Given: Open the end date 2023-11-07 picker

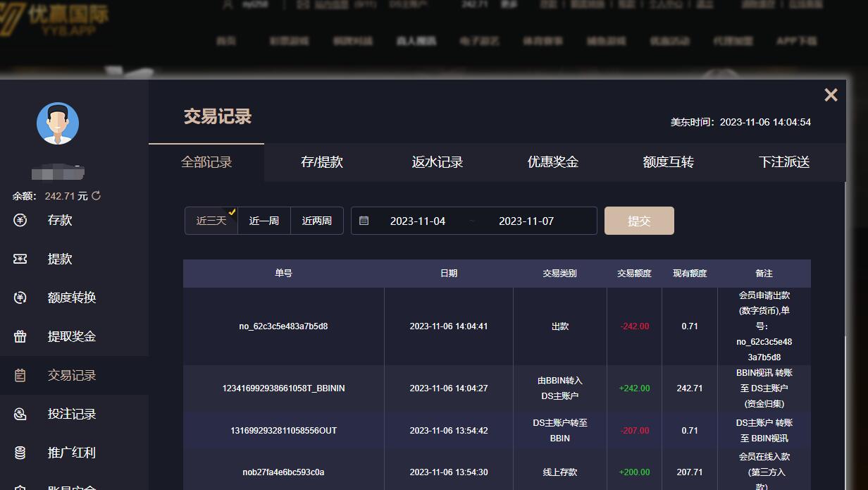Looking at the screenshot, I should [526, 221].
